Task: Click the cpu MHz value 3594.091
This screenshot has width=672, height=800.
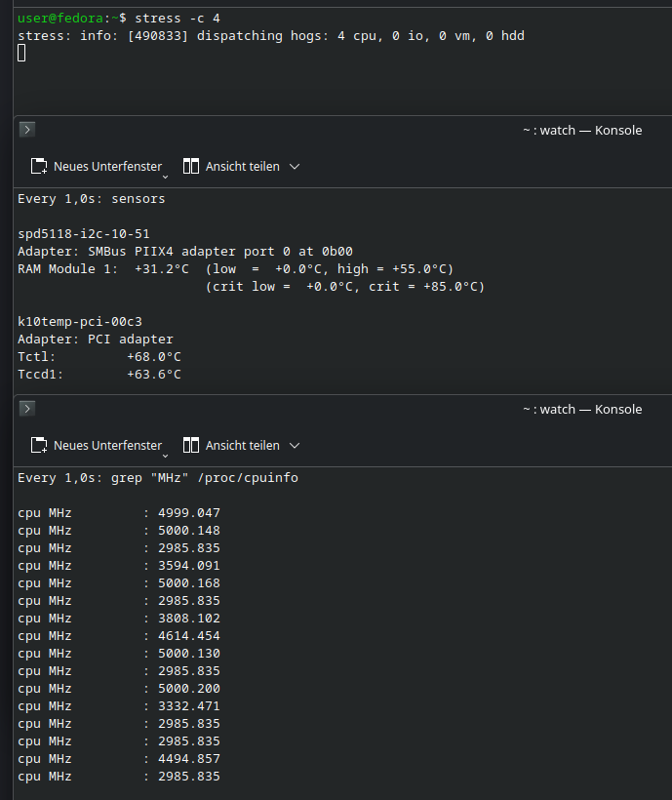Action: click(x=189, y=566)
